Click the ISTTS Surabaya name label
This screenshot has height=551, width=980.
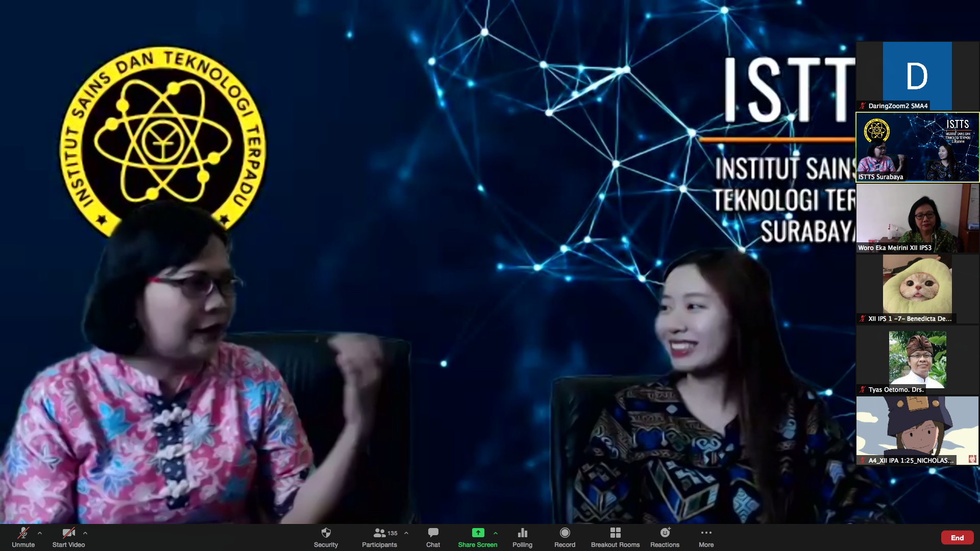pos(880,177)
